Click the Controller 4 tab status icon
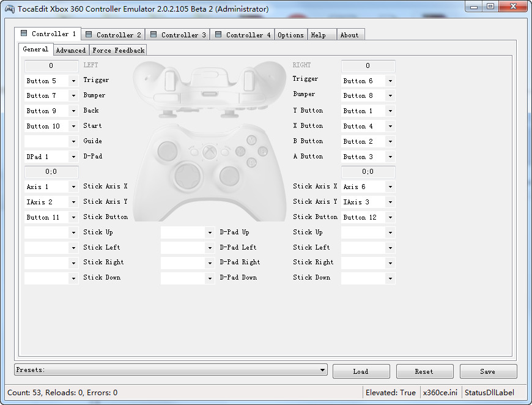Image resolution: width=532 pixels, height=405 pixels. [218, 34]
